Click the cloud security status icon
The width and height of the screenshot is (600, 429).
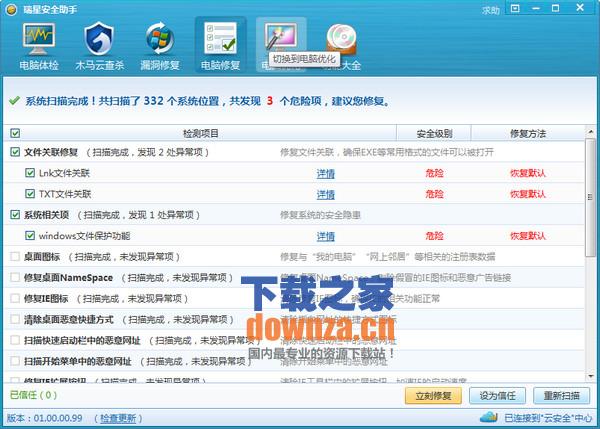[x=488, y=417]
